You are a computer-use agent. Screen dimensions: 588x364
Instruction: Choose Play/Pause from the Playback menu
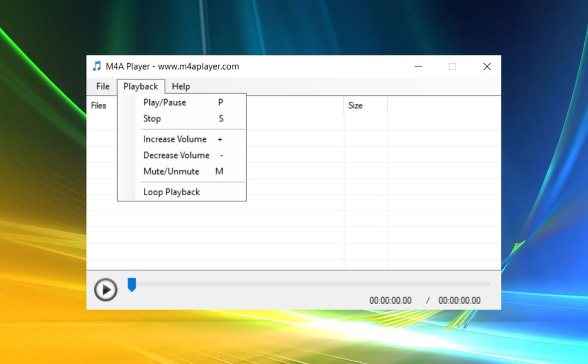point(182,102)
